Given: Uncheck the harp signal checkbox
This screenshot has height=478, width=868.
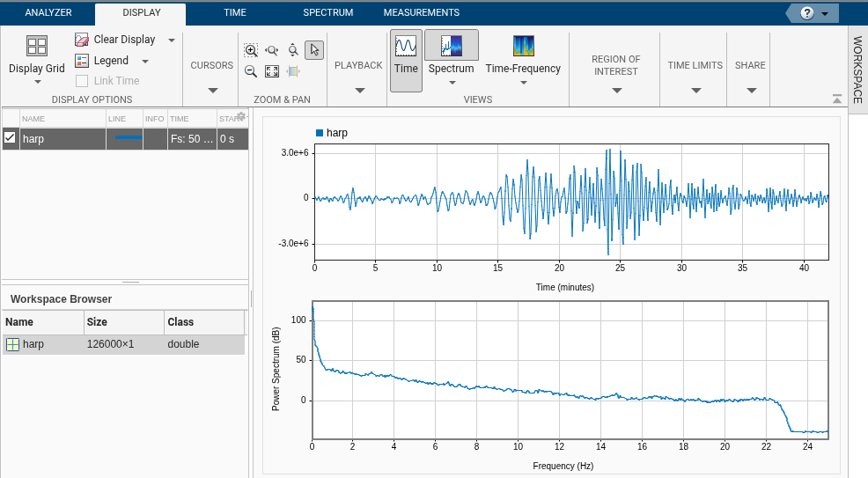Looking at the screenshot, I should [11, 138].
